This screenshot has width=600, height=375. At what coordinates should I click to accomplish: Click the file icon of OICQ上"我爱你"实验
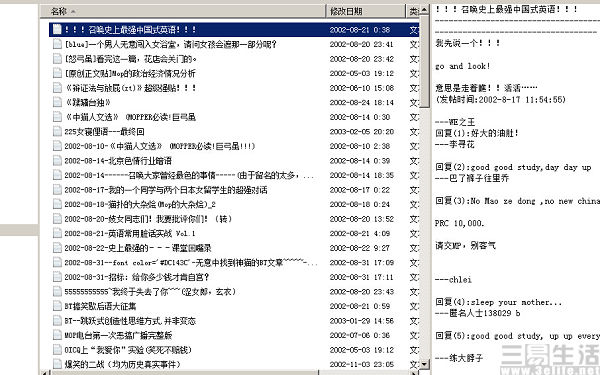[x=57, y=349]
